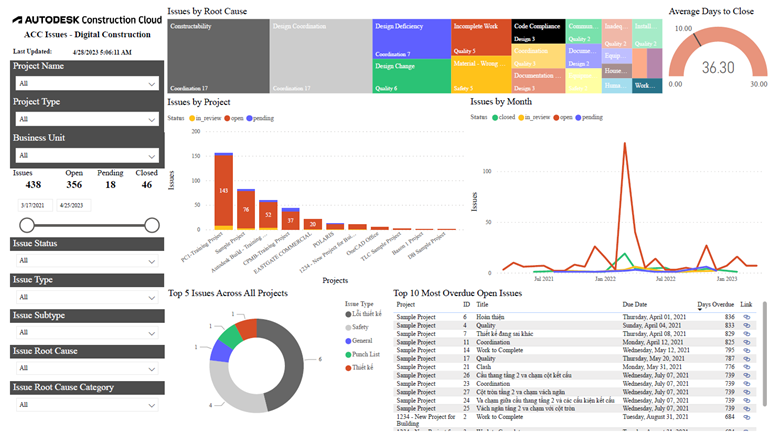This screenshot has height=442, width=780.
Task: Open link icon for 1234 New Project row
Action: point(747,417)
